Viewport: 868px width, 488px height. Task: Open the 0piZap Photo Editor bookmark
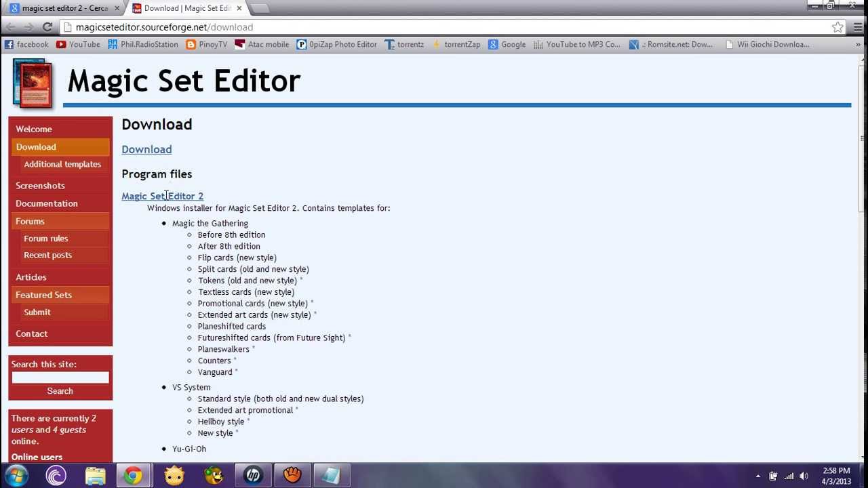(336, 44)
